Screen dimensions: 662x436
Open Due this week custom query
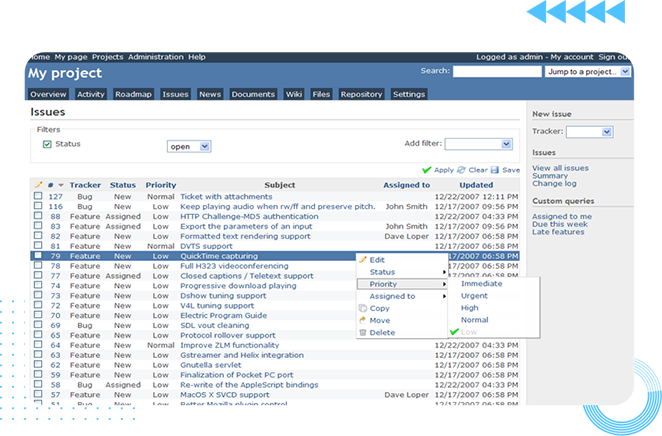point(560,224)
